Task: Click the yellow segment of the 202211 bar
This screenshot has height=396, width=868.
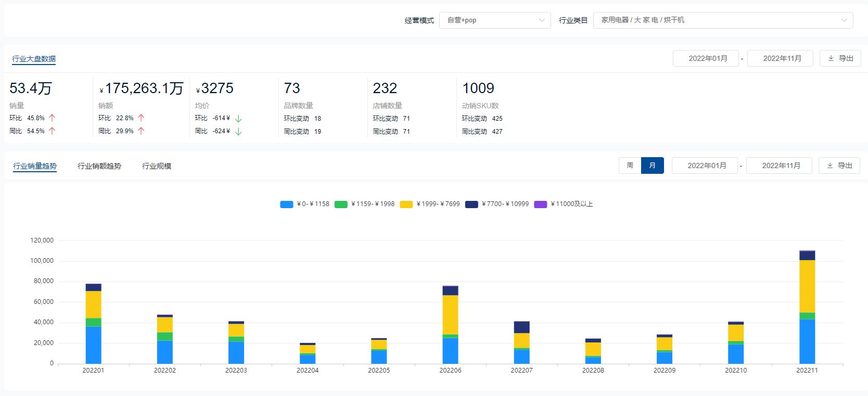Action: pos(807,286)
